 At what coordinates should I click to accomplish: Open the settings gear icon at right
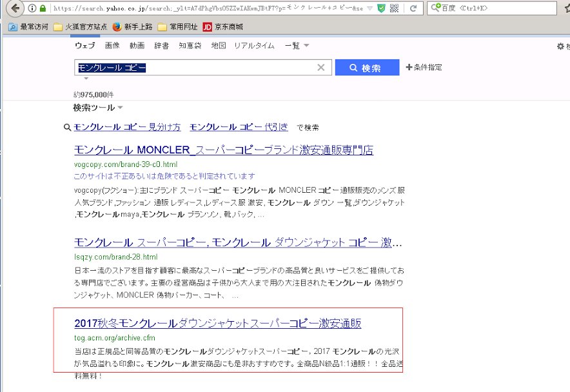pos(560,46)
